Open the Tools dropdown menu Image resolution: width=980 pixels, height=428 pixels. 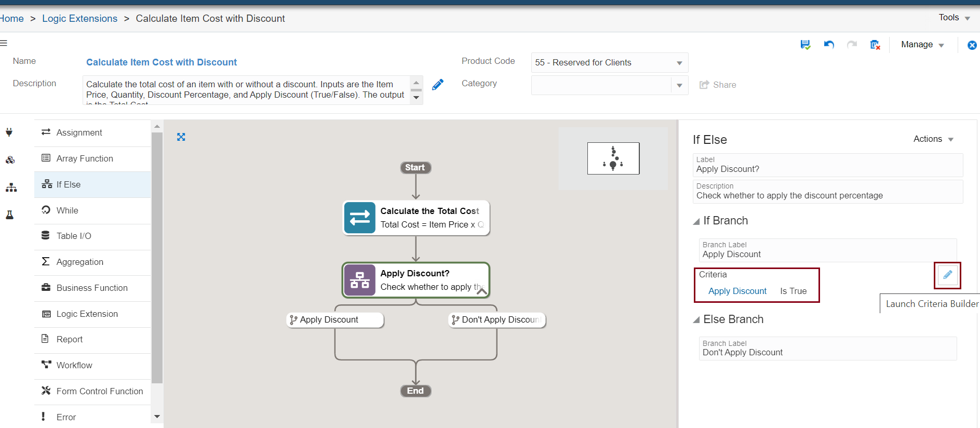[954, 18]
